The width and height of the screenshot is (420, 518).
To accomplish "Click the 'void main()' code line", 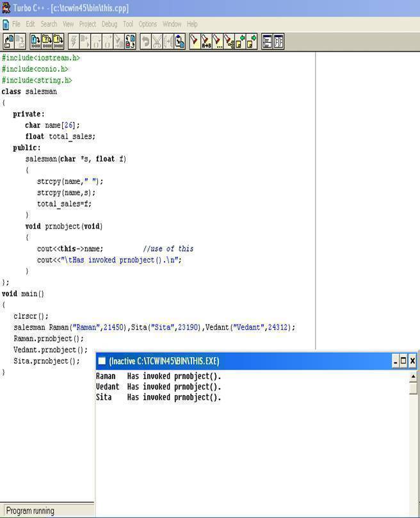I will [23, 294].
